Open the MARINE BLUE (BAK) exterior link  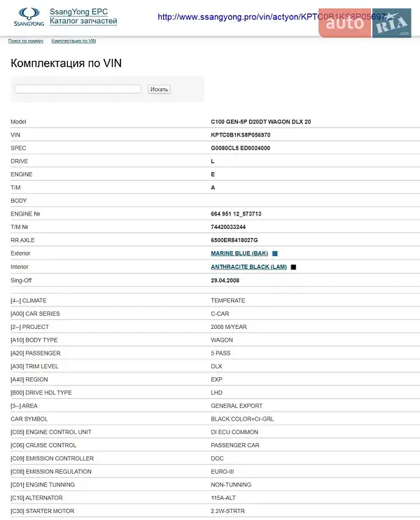point(239,253)
